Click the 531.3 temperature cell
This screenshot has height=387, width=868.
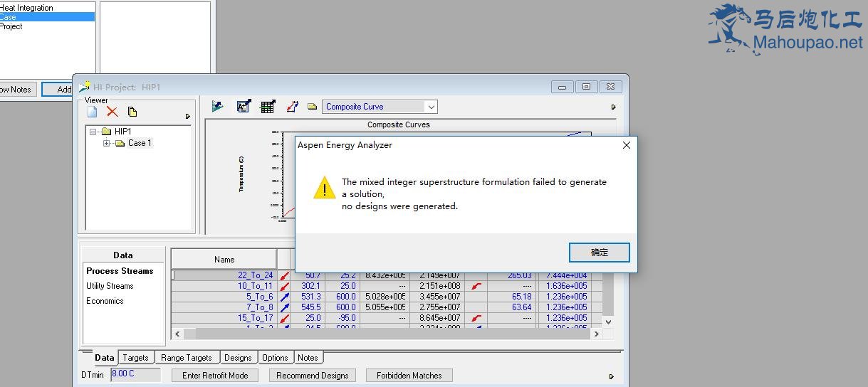308,297
